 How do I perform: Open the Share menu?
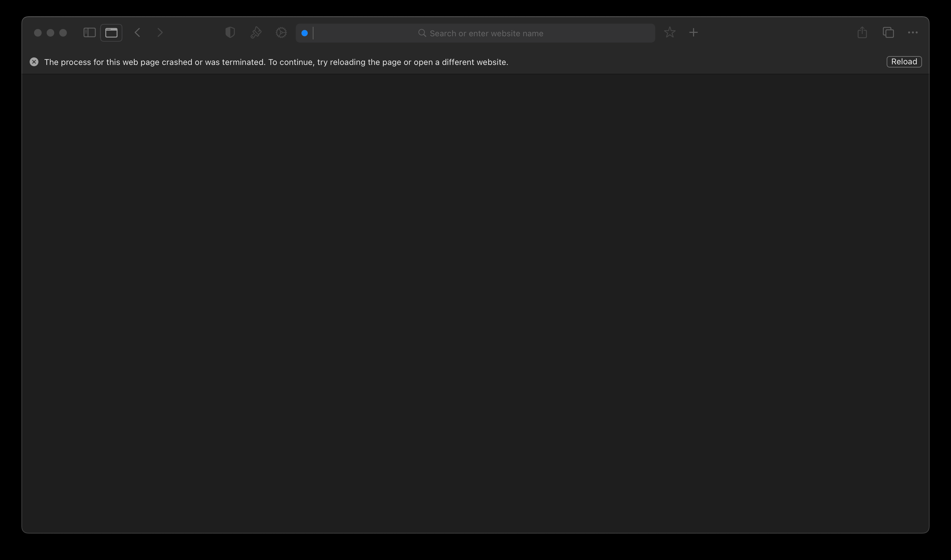(x=862, y=32)
